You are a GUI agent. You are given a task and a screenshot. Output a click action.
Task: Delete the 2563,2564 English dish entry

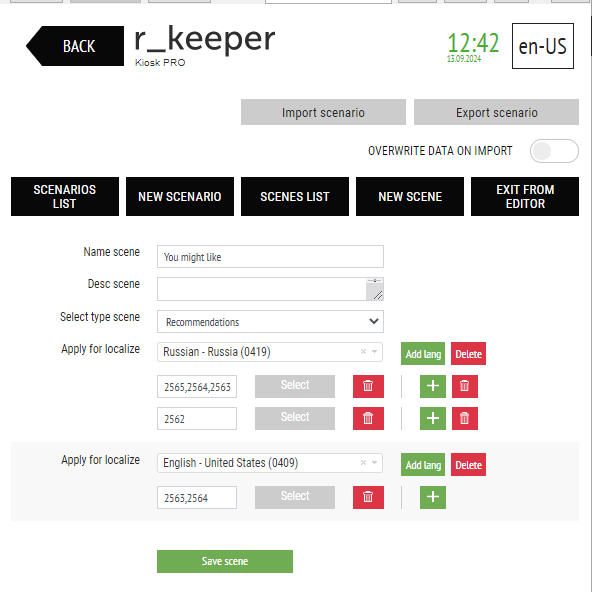point(368,497)
